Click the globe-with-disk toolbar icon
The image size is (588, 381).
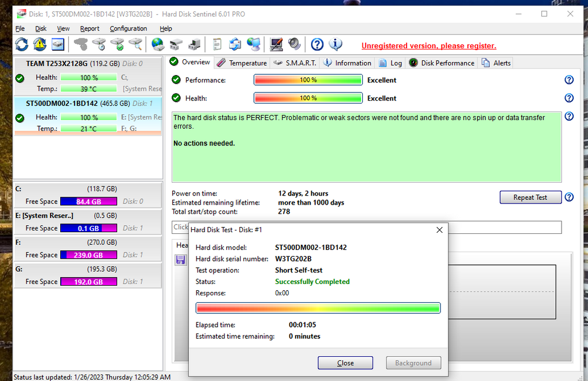tap(157, 44)
